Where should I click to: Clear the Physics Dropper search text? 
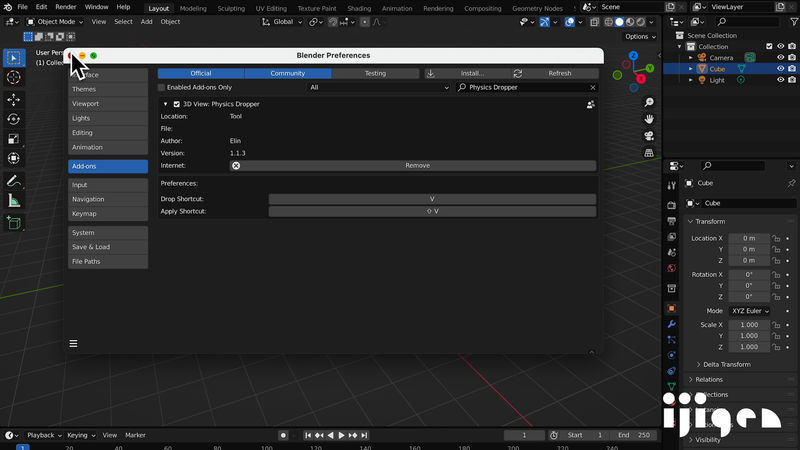tap(592, 87)
